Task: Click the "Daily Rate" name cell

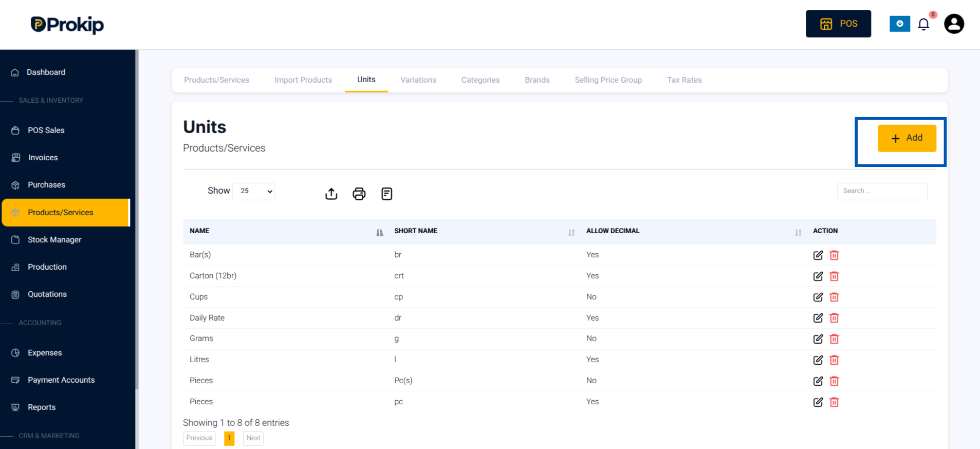Action: (x=207, y=318)
